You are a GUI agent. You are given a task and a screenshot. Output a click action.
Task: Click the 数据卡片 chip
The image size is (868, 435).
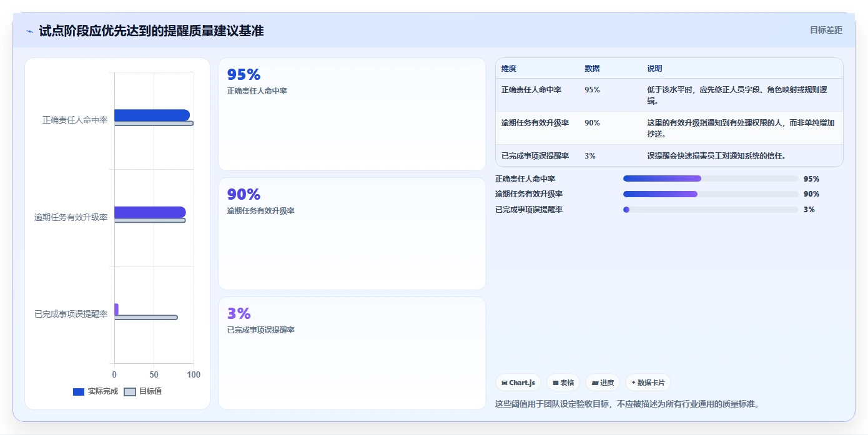point(648,383)
